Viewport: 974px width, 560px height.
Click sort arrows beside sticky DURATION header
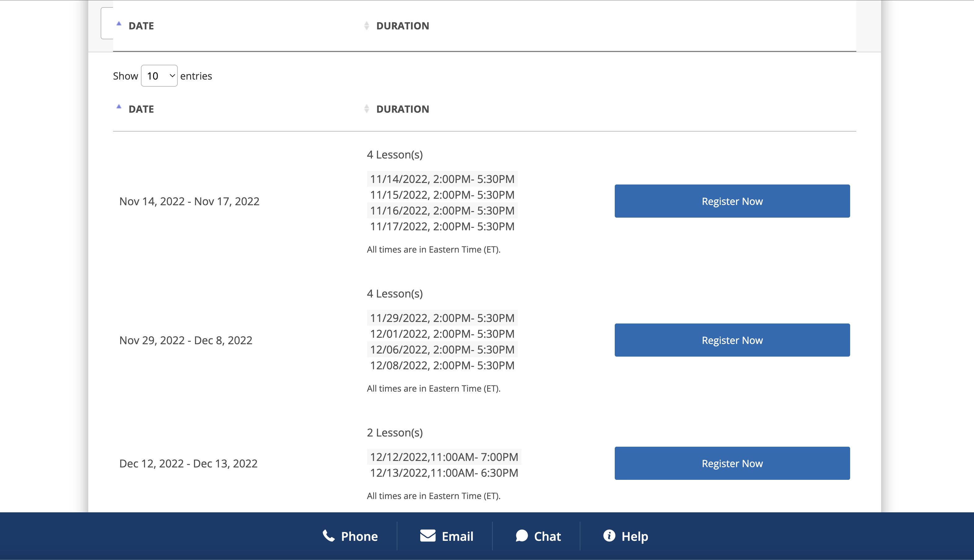(366, 26)
